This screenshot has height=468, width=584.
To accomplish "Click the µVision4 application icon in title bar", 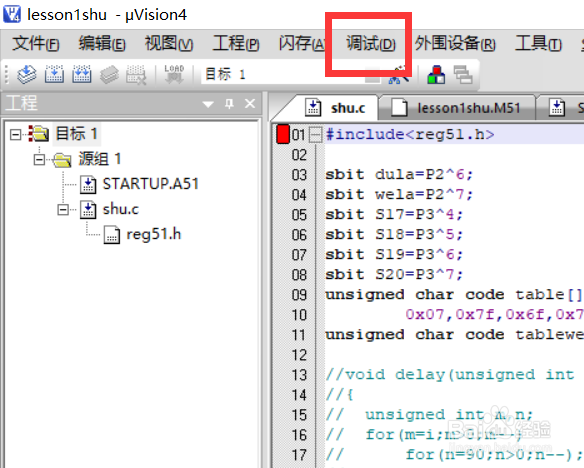I will click(x=12, y=14).
